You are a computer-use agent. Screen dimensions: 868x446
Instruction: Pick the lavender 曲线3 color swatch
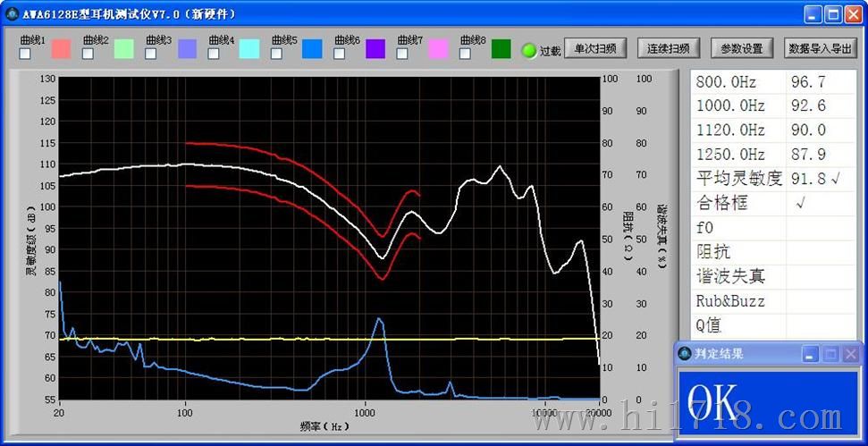click(187, 48)
